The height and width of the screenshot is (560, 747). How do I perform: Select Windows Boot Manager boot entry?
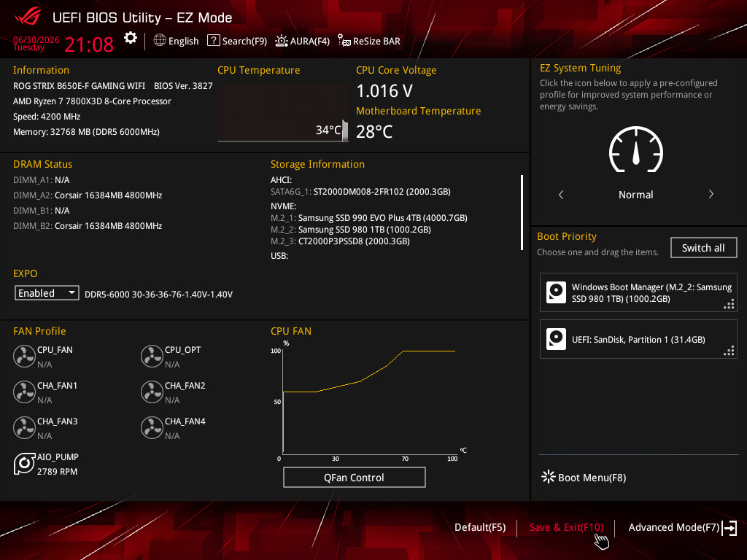638,292
